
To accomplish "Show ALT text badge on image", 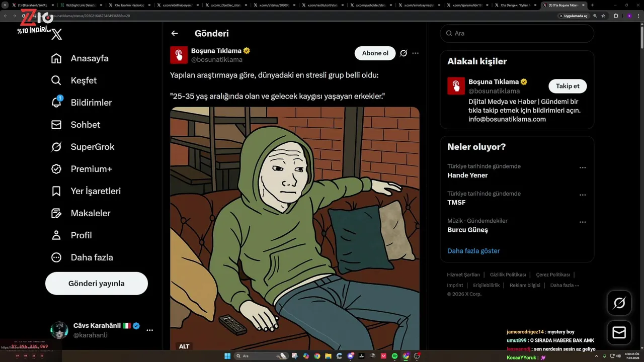I will pos(184,346).
